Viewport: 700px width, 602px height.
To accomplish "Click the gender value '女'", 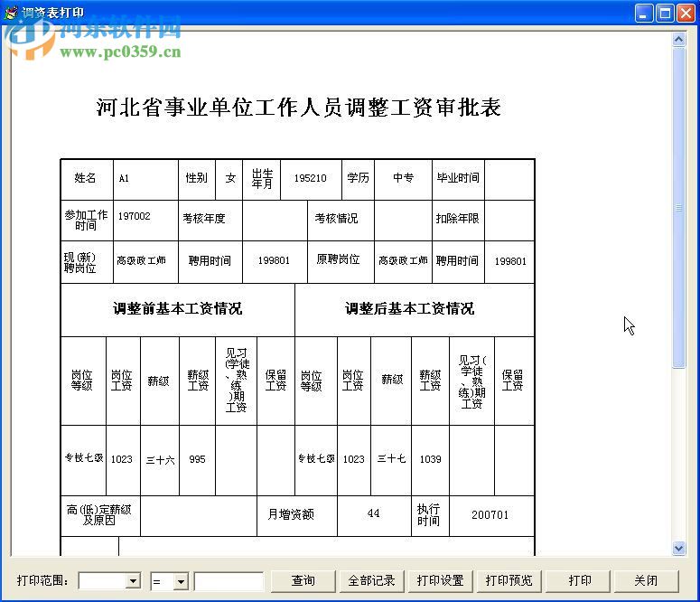I will tap(229, 178).
